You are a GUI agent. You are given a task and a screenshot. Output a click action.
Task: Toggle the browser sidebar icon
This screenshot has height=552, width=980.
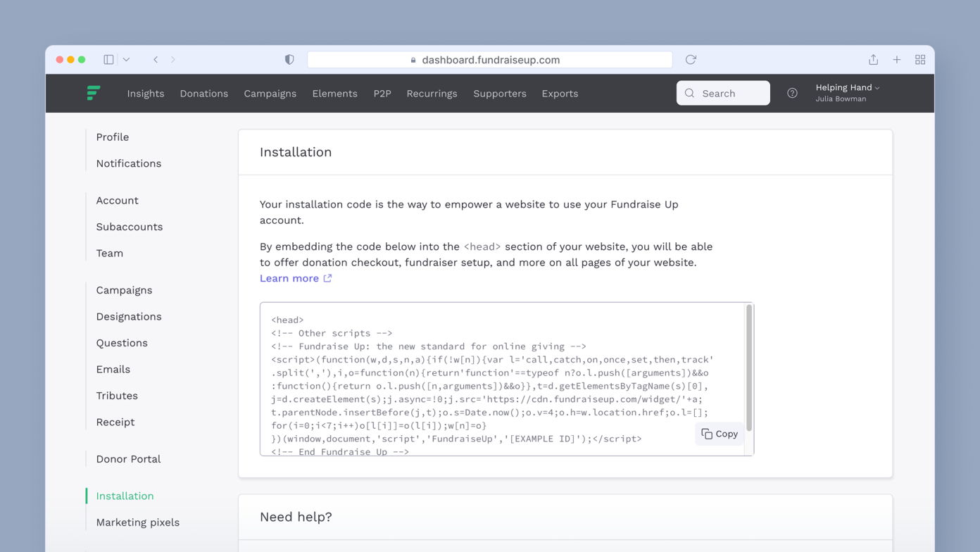point(108,59)
